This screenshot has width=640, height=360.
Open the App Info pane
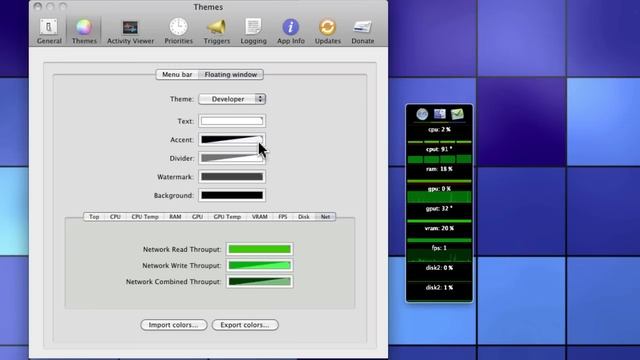(291, 31)
